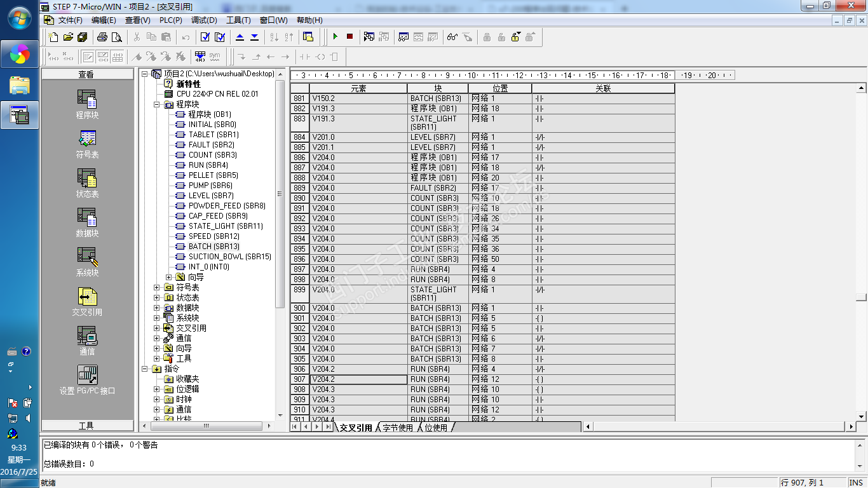Click the yellow-locked padlock toolbar icon

[516, 37]
